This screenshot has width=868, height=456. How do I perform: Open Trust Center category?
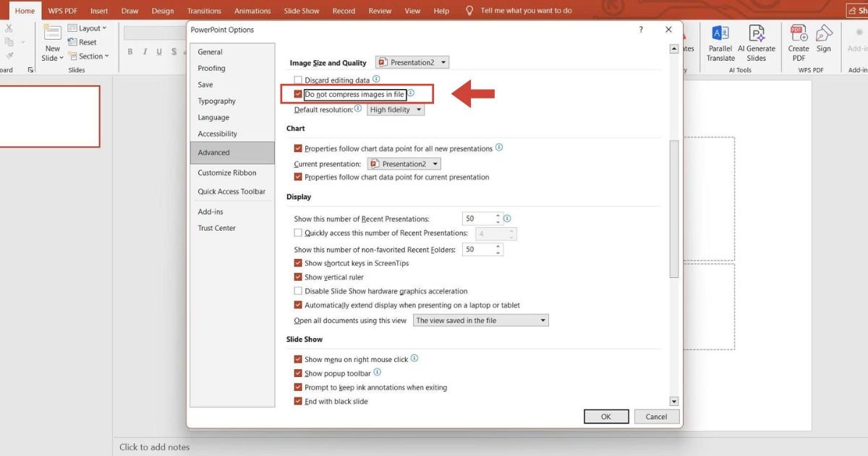231,228
